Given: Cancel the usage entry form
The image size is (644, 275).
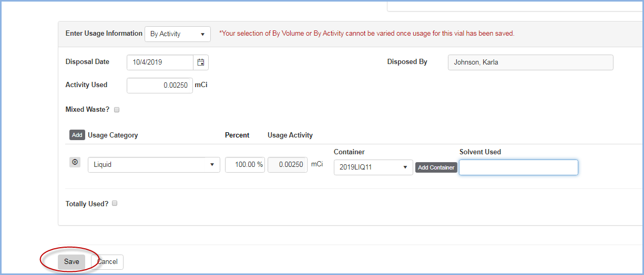Looking at the screenshot, I should (107, 262).
